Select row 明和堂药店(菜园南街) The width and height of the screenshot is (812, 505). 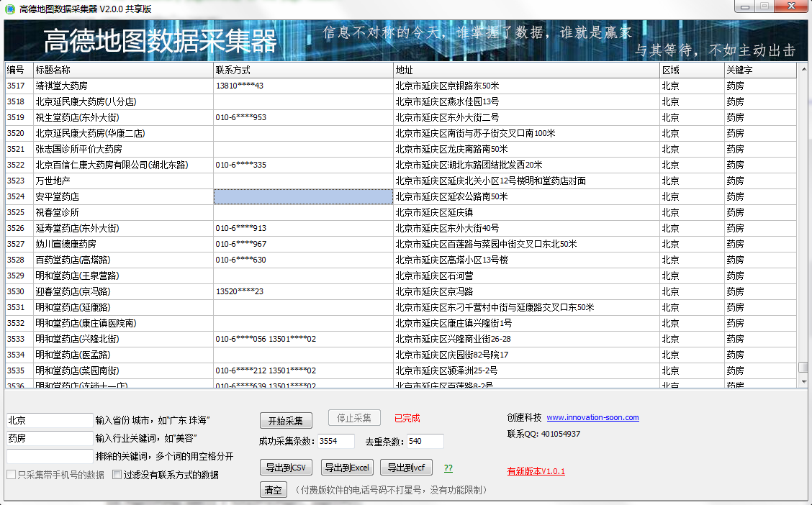pos(401,370)
